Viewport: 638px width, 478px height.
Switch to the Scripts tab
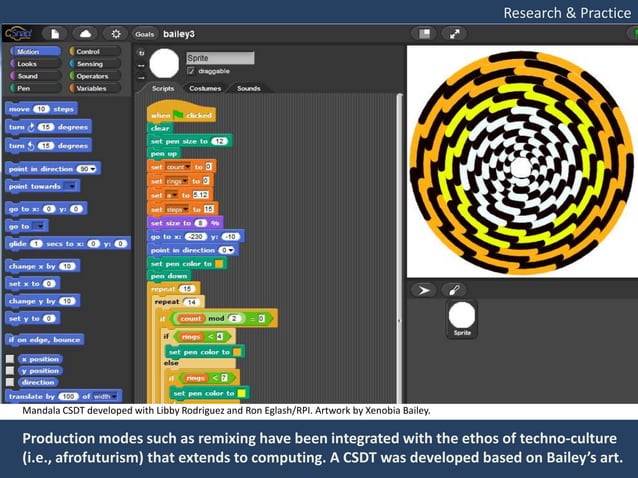click(162, 88)
